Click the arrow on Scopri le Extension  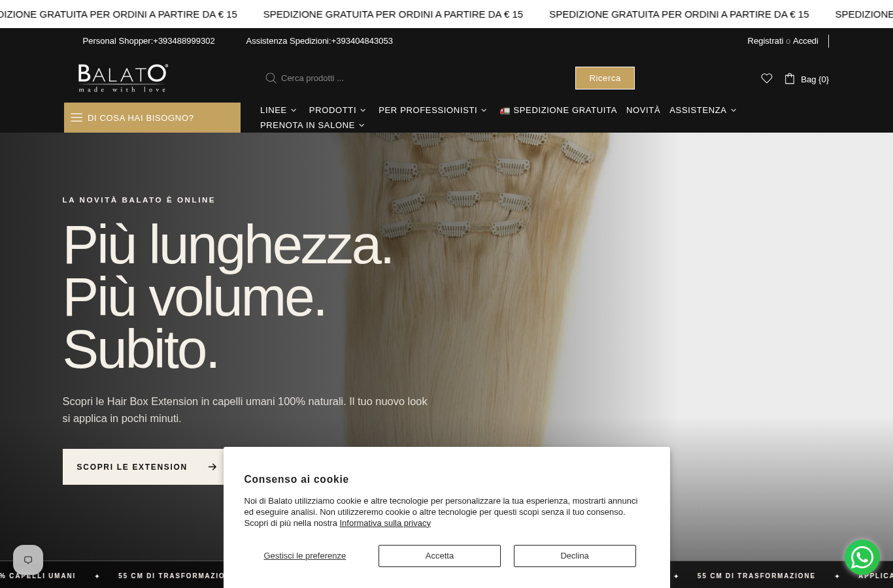pyautogui.click(x=212, y=467)
